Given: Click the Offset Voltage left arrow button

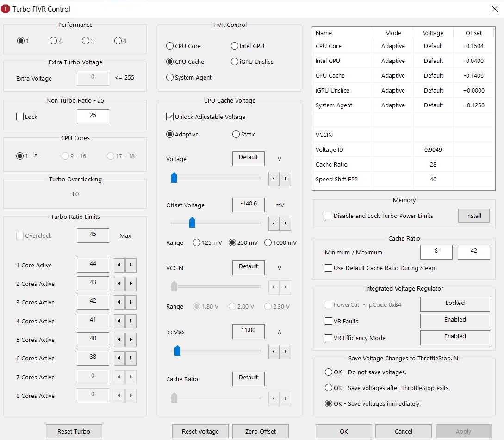Looking at the screenshot, I should [274, 223].
